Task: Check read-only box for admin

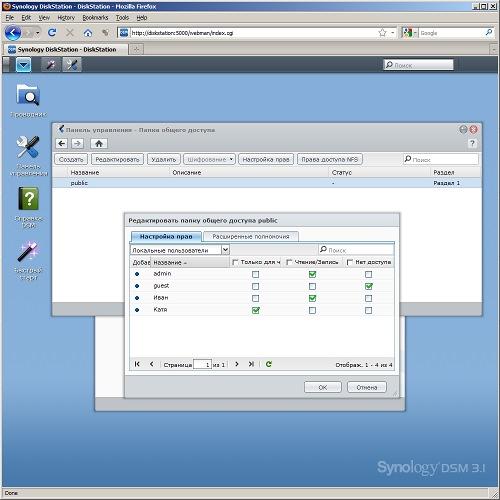Action: pyautogui.click(x=255, y=274)
